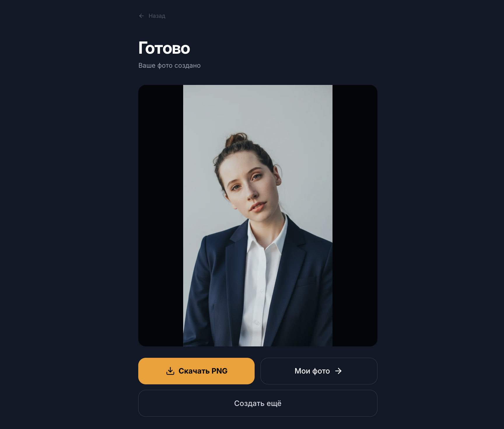
Task: Click the right arrow beside Мои фото
Action: (338, 371)
